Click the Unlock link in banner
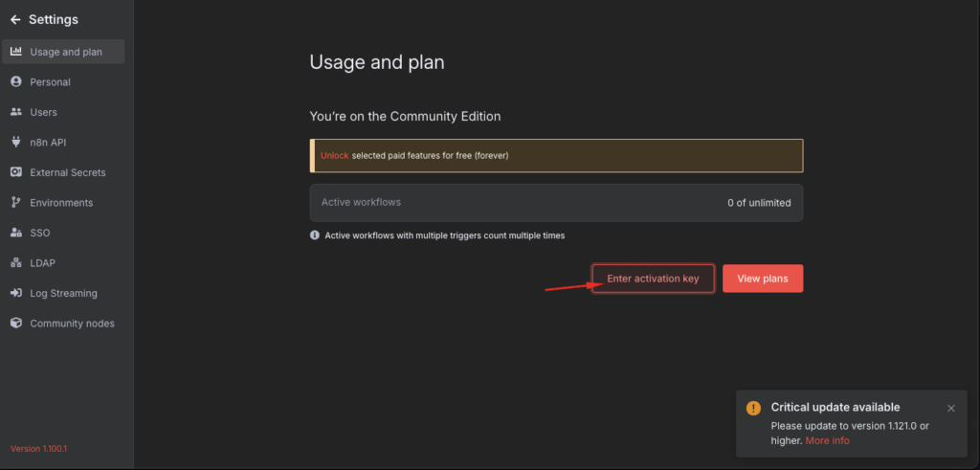 click(334, 155)
